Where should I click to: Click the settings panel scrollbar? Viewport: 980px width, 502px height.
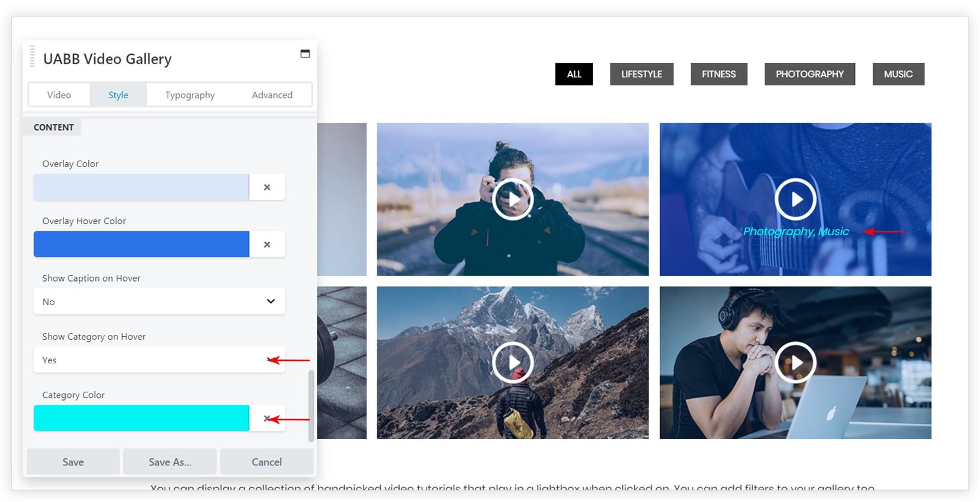point(311,406)
